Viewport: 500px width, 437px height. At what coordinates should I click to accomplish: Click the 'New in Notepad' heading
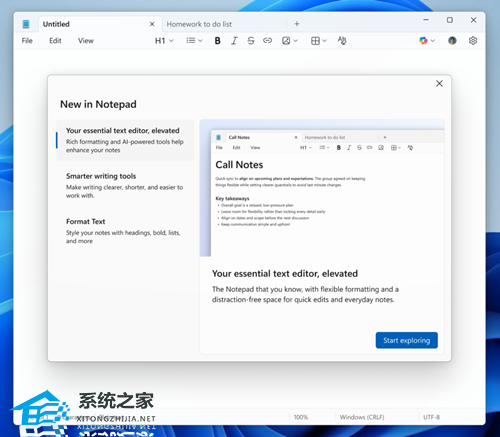tap(98, 104)
